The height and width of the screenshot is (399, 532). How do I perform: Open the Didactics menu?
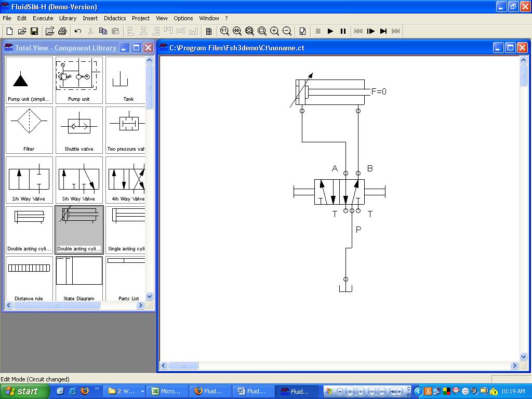coord(115,18)
